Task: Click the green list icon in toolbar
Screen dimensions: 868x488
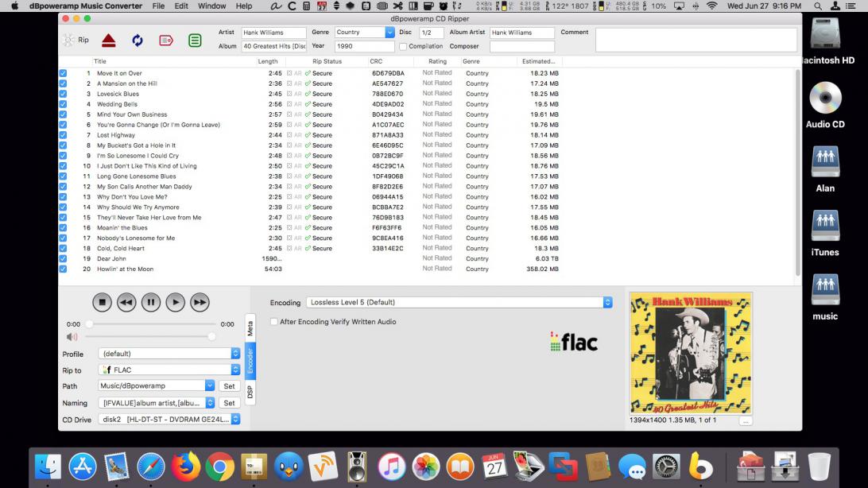Action: 195,40
